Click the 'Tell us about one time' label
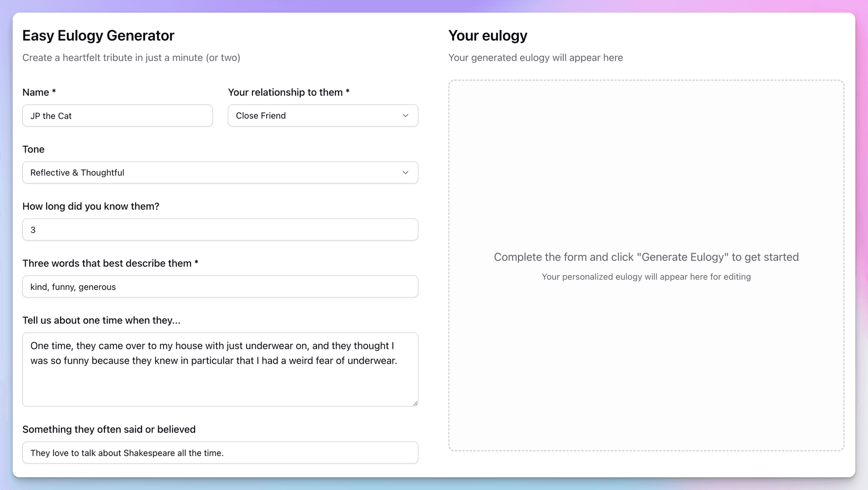868x490 pixels. tap(101, 320)
